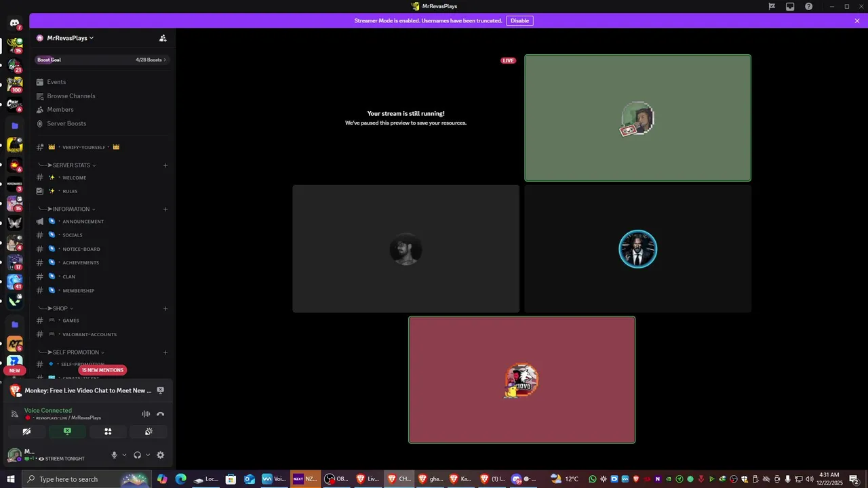Viewport: 868px width, 488px height.
Task: Add a channel to SERVER STATS
Action: (165, 165)
